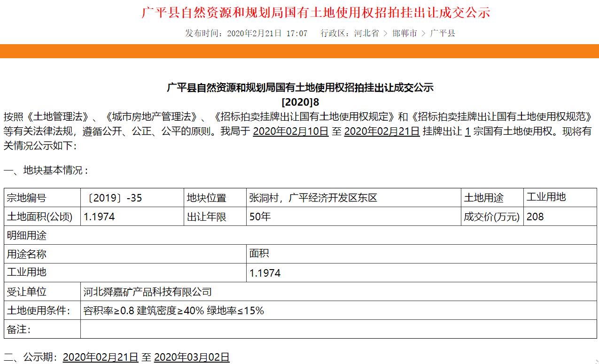The image size is (599, 364).
Task: Click the 受让单位 label cell
Action: [42, 292]
